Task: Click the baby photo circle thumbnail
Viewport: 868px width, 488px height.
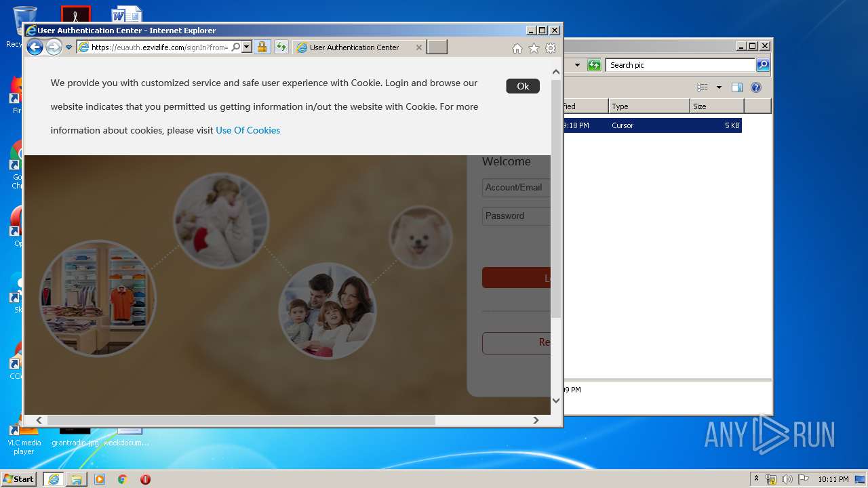Action: [x=221, y=221]
